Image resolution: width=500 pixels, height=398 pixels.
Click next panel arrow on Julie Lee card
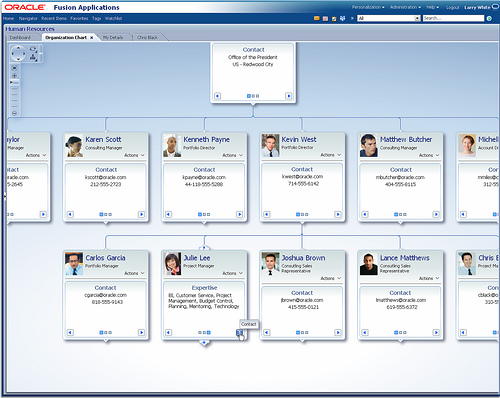[239, 332]
